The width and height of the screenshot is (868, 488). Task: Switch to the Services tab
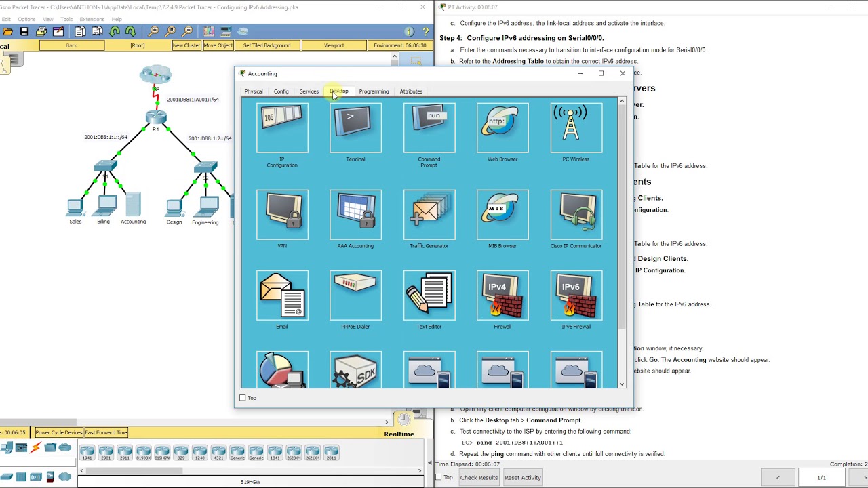(x=309, y=91)
